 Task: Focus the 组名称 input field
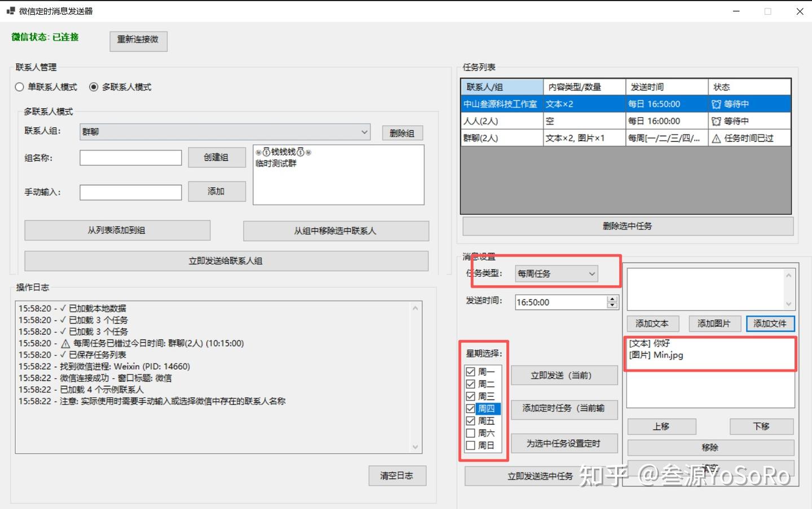pos(131,158)
